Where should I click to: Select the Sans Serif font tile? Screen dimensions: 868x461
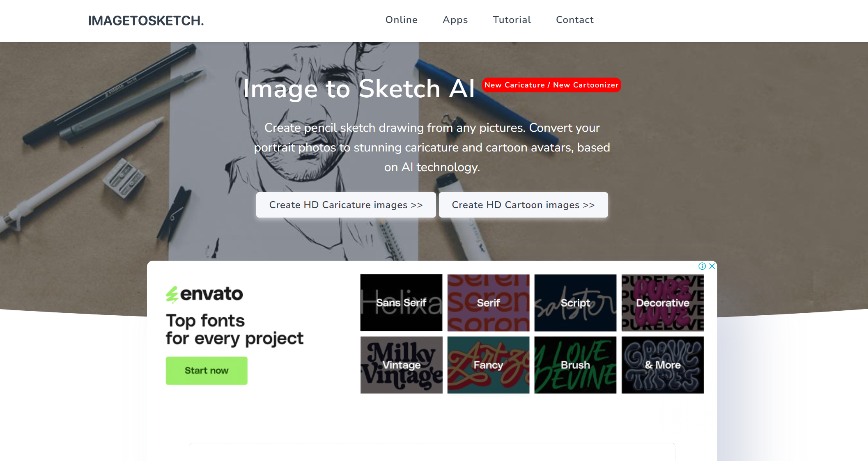point(401,303)
